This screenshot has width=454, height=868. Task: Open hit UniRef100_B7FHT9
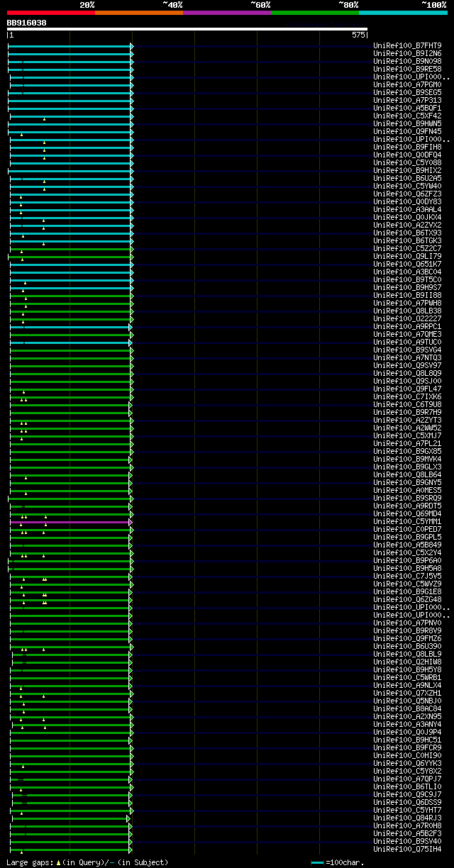[x=407, y=46]
